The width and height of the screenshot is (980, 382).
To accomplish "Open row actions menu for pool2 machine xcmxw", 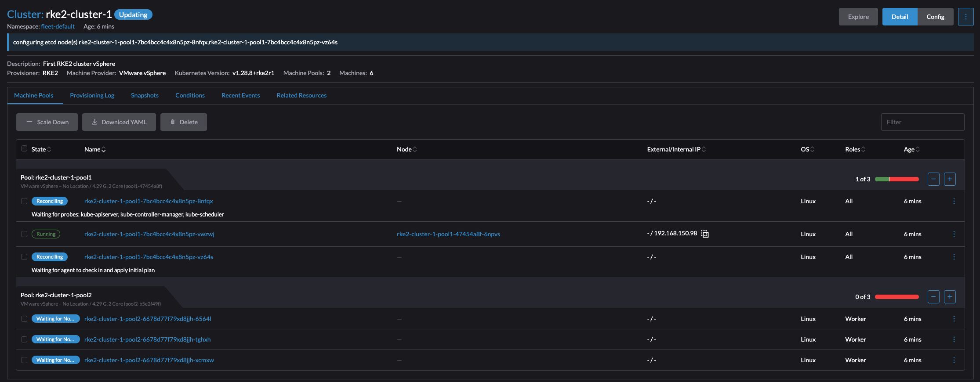I will 954,360.
